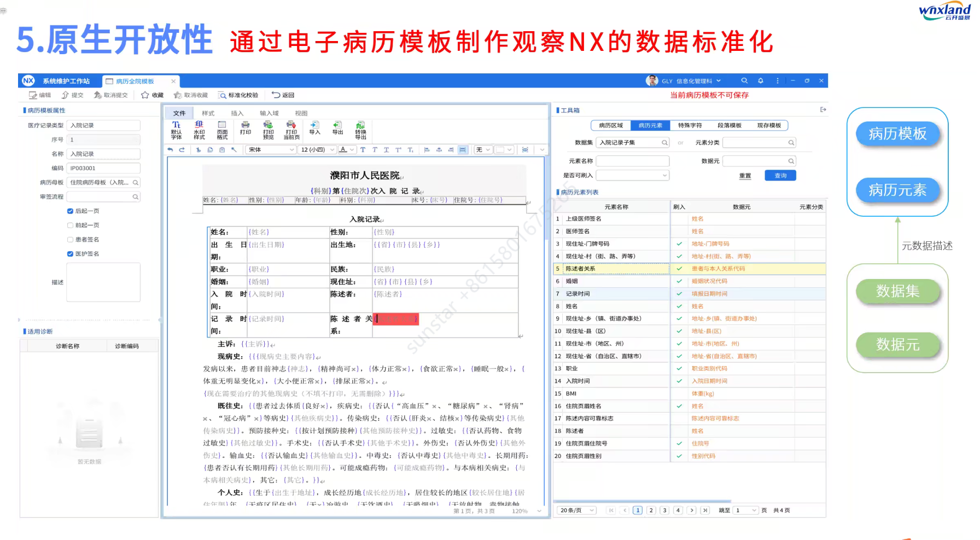Screen dimensions: 980x540
Task: Select the 陈述者关系 row in element list
Action: 689,269
